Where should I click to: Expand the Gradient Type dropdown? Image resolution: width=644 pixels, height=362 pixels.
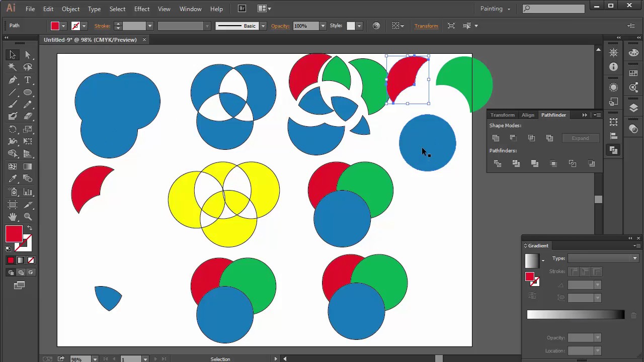[x=634, y=258]
